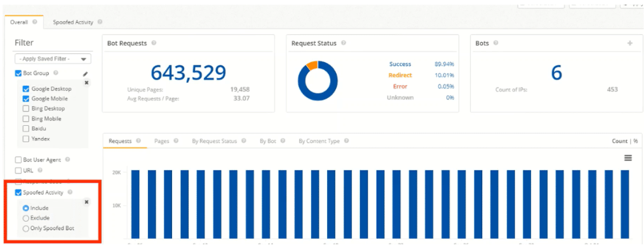The height and width of the screenshot is (246, 644).
Task: Click the Error status label
Action: point(400,86)
